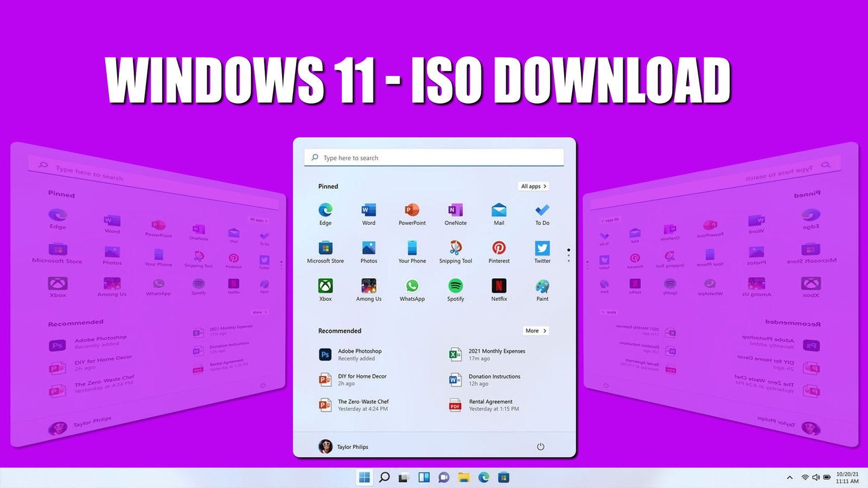Launch Xbox app from center Start menu
Screen dimensions: 868x488
[x=325, y=290]
